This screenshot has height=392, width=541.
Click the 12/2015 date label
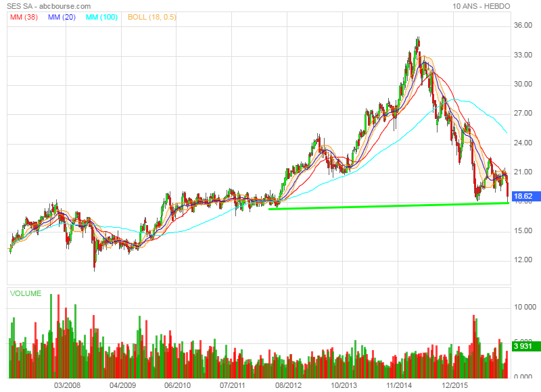point(454,385)
